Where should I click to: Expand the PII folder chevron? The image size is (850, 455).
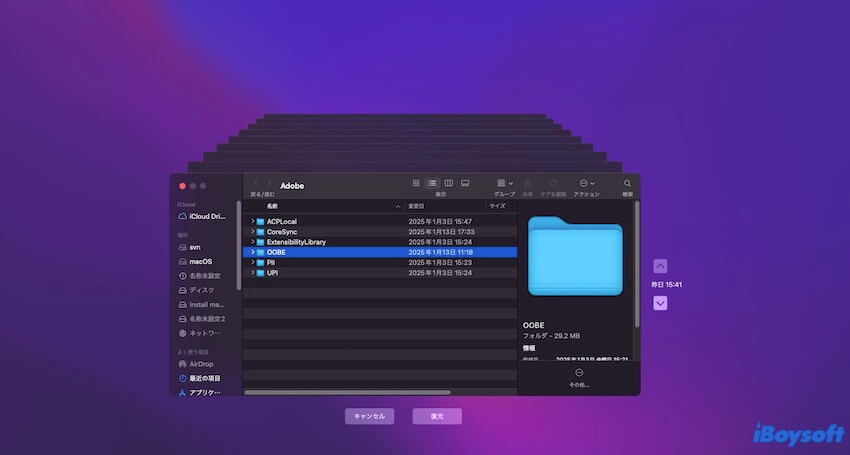(x=253, y=262)
